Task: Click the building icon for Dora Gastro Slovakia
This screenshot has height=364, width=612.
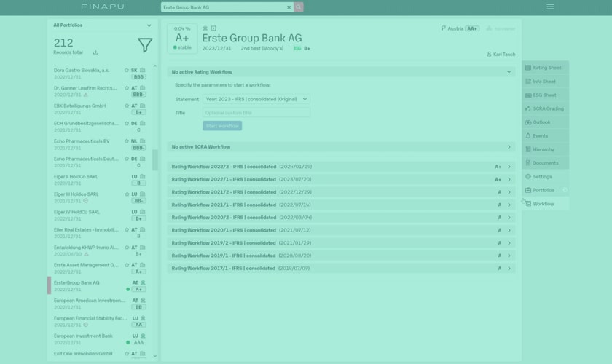Action: (143, 70)
